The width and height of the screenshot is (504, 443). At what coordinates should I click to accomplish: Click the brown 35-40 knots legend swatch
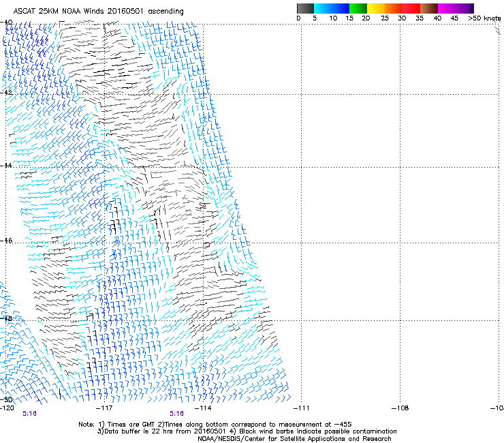tap(429, 8)
